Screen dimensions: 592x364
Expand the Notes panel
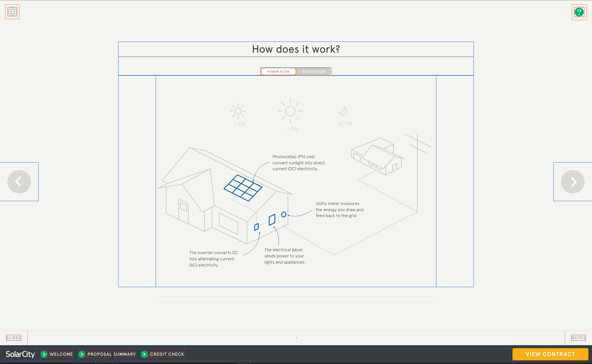click(x=578, y=338)
